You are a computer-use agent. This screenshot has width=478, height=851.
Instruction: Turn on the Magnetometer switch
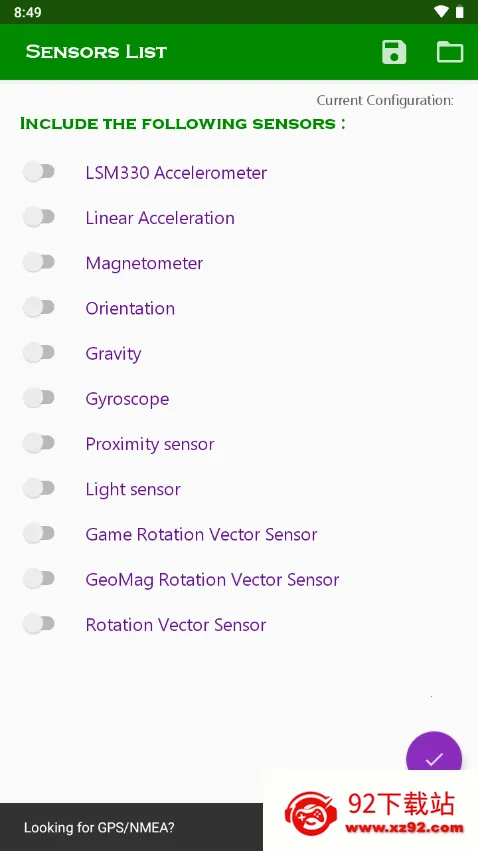coord(39,263)
